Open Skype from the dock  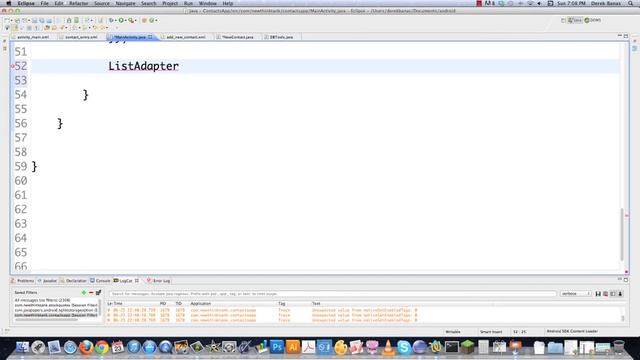[x=404, y=347]
